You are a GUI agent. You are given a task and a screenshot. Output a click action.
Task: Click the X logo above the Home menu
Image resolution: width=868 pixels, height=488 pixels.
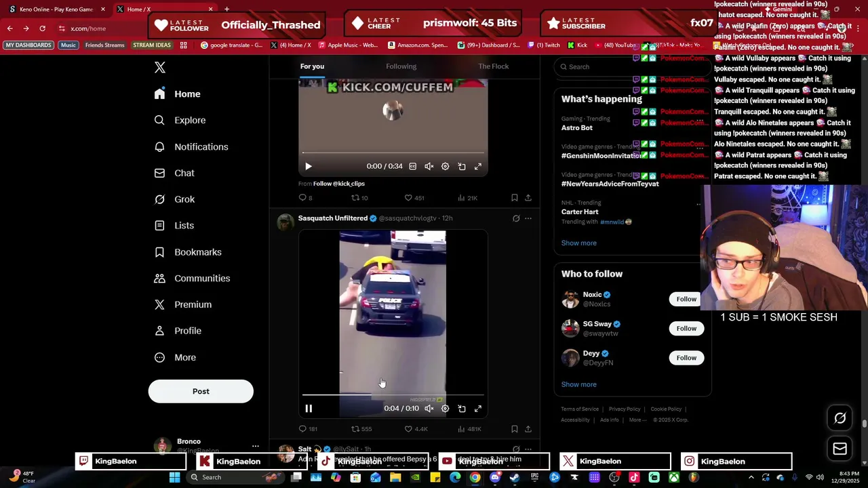(160, 67)
